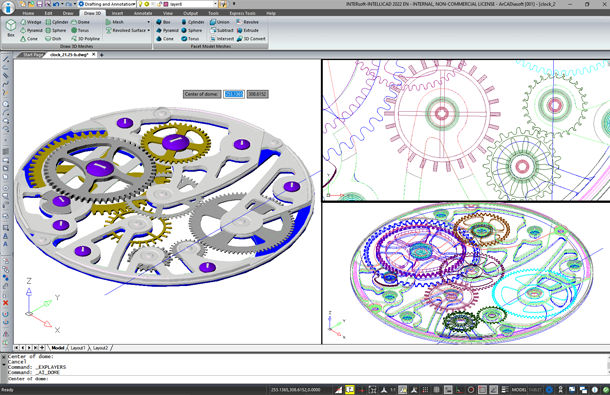The image size is (610, 395).
Task: Toggle polar tracking circle icon in status bar
Action: click(471, 390)
